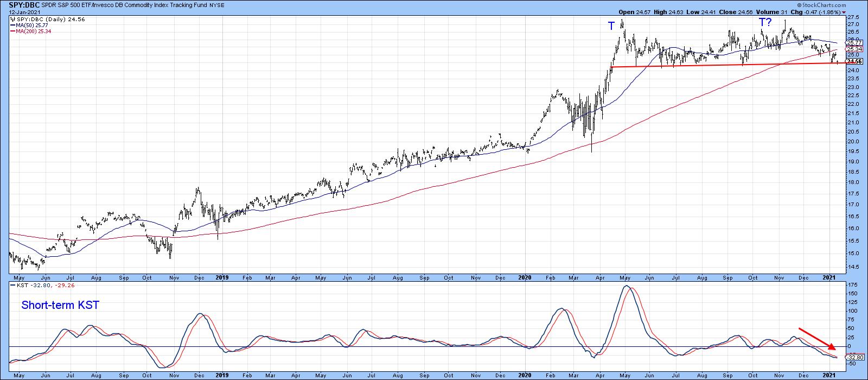Click the 'Short-term KST' panel label
This screenshot has height=380, width=868.
(60, 306)
